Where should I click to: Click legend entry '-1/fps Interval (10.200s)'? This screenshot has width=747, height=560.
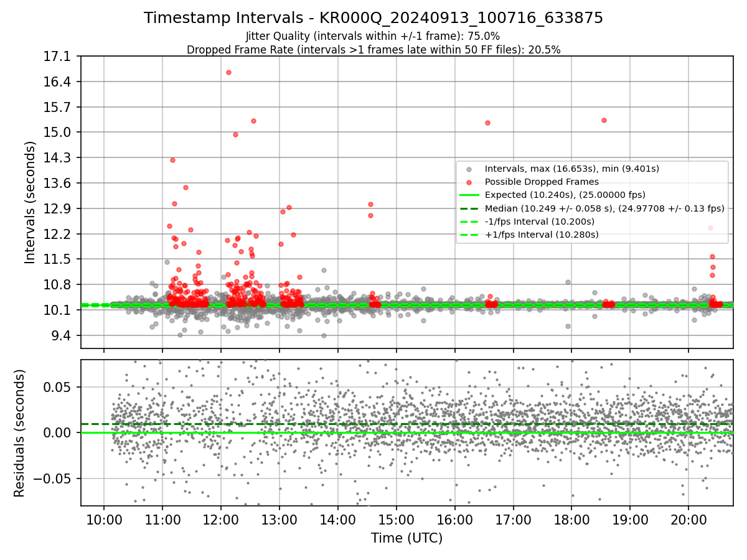pos(540,222)
